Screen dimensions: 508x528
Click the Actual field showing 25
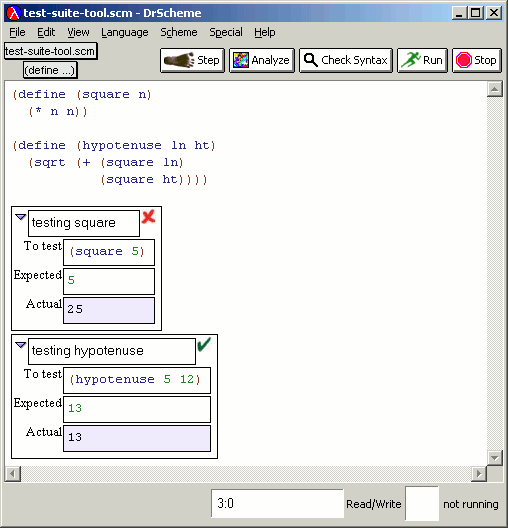pos(109,310)
